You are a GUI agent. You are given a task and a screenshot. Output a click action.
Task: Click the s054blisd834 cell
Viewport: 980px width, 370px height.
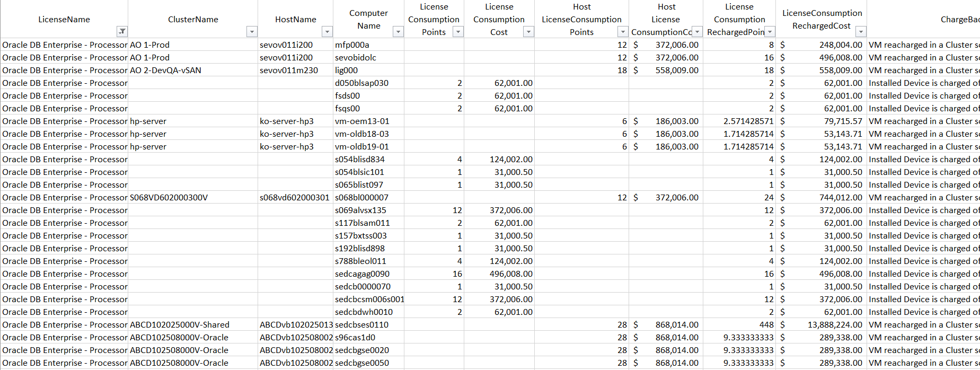click(x=368, y=160)
